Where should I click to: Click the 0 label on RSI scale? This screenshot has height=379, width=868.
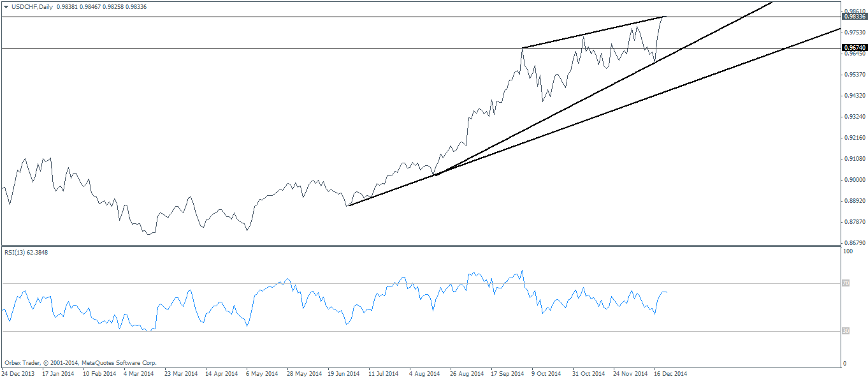pos(844,363)
